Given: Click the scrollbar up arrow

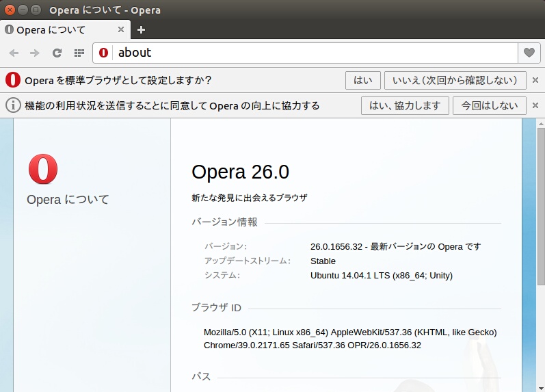Looking at the screenshot, I should [x=541, y=123].
